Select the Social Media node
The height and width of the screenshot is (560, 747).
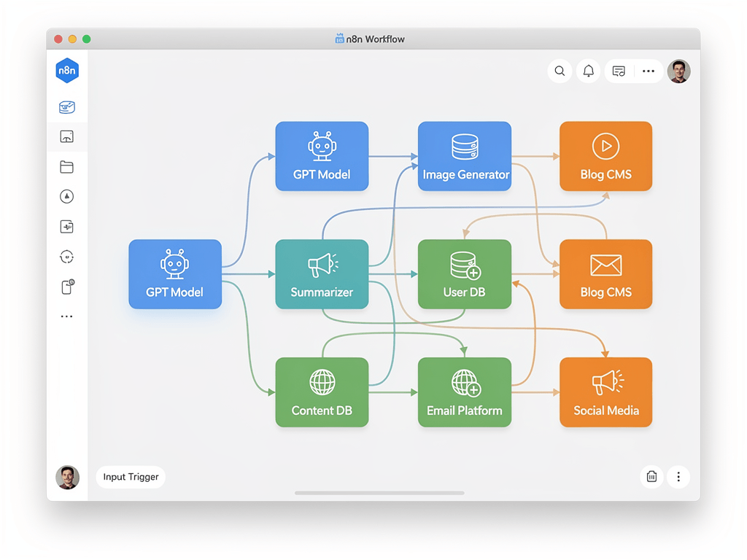click(x=605, y=392)
